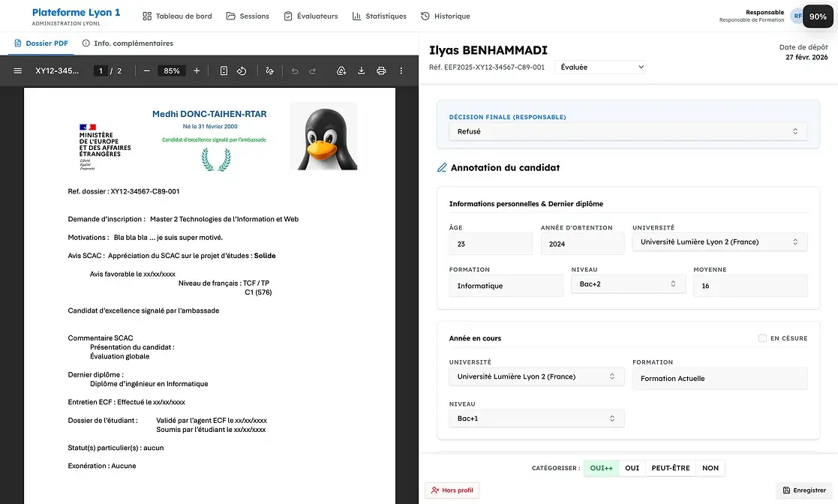Click the Année d'obtention field
Screen dimensions: 838x504
click(x=582, y=244)
